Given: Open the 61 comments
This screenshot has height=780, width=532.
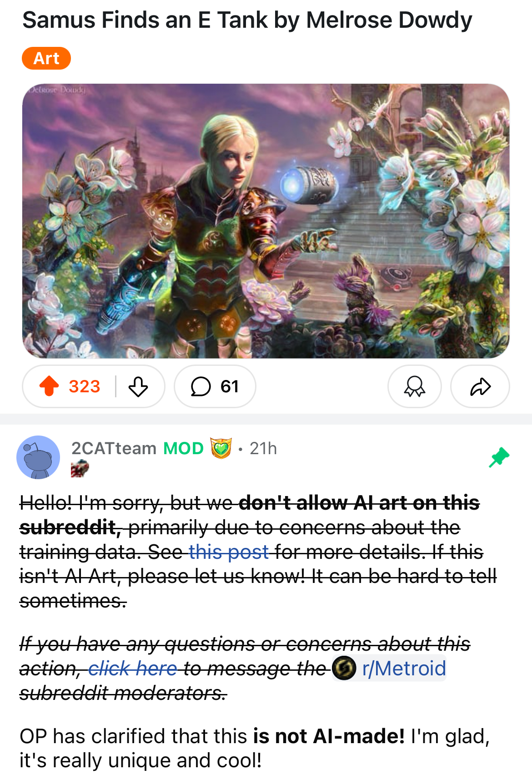Looking at the screenshot, I should [x=215, y=386].
